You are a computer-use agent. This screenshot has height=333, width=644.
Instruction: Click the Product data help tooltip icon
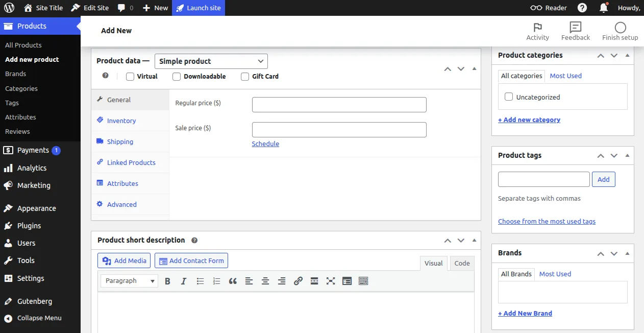tap(106, 76)
